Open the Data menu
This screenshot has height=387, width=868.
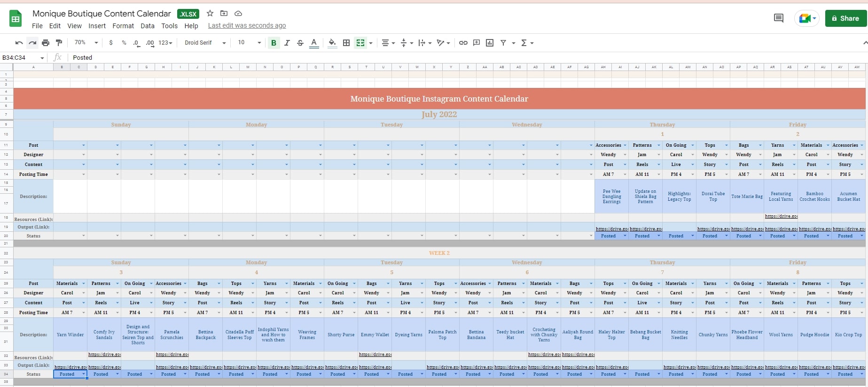[x=148, y=26]
